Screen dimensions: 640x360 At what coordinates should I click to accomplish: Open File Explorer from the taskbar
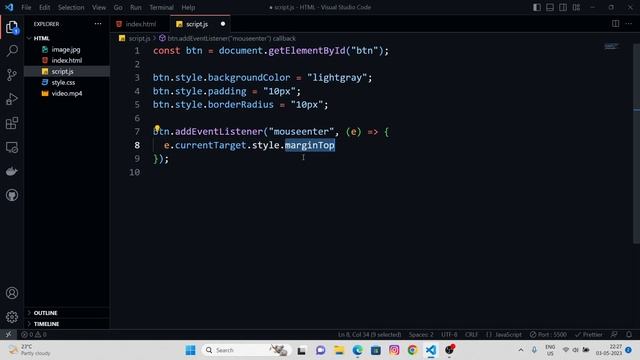tap(339, 350)
